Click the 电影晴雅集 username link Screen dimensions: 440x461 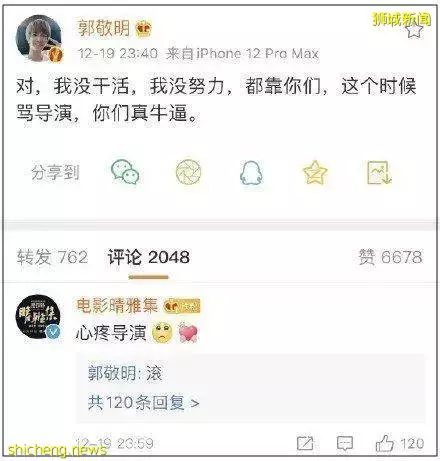[x=117, y=305]
